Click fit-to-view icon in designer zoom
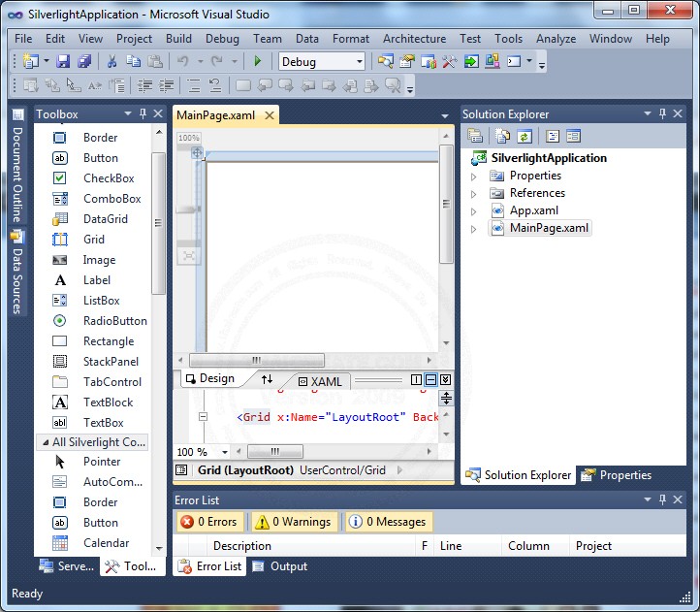Screen dimensions: 700x612 click(x=188, y=255)
